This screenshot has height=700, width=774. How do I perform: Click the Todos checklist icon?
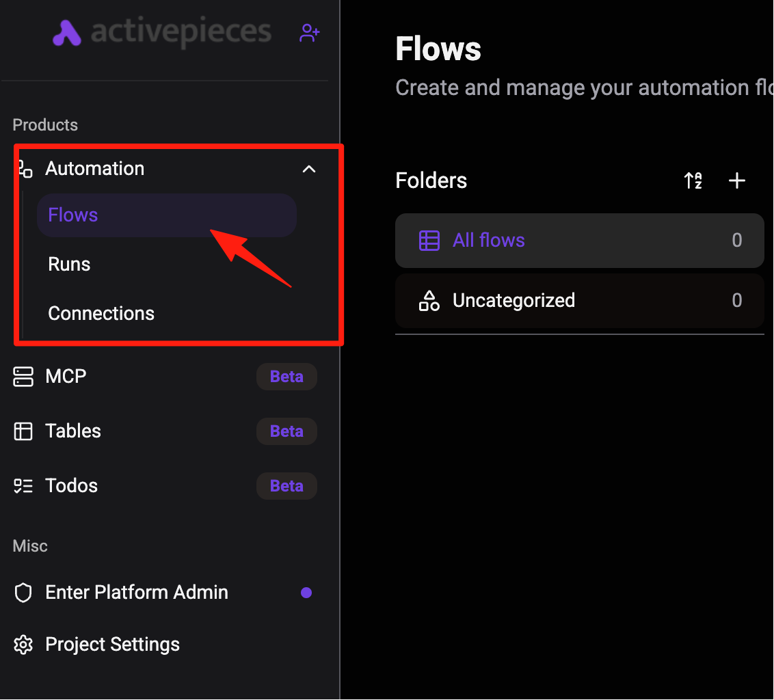point(23,486)
